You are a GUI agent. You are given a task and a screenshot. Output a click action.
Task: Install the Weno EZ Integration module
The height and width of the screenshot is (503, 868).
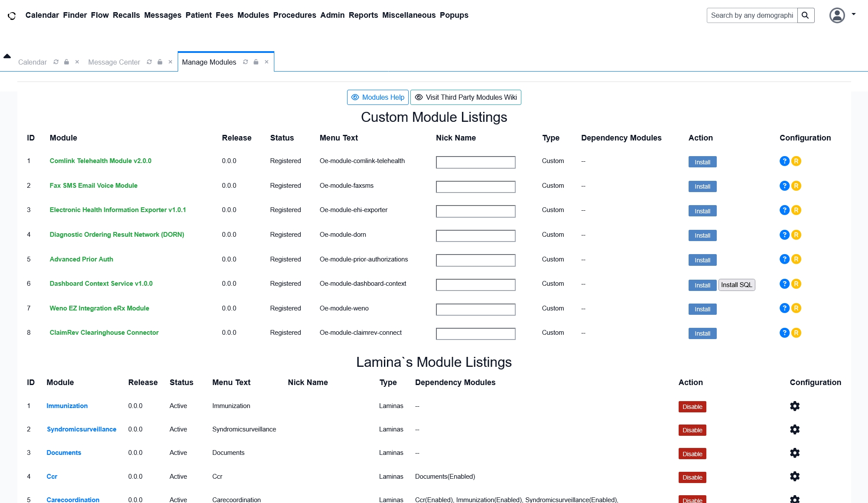702,309
